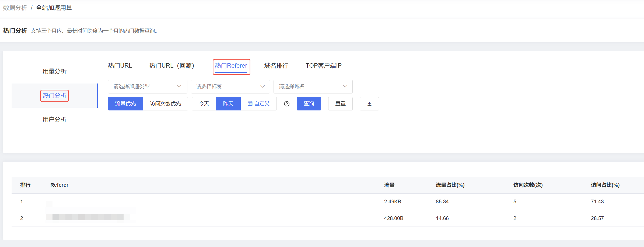Switch sorting to 访问次数优先
The image size is (644, 247).
click(x=165, y=104)
